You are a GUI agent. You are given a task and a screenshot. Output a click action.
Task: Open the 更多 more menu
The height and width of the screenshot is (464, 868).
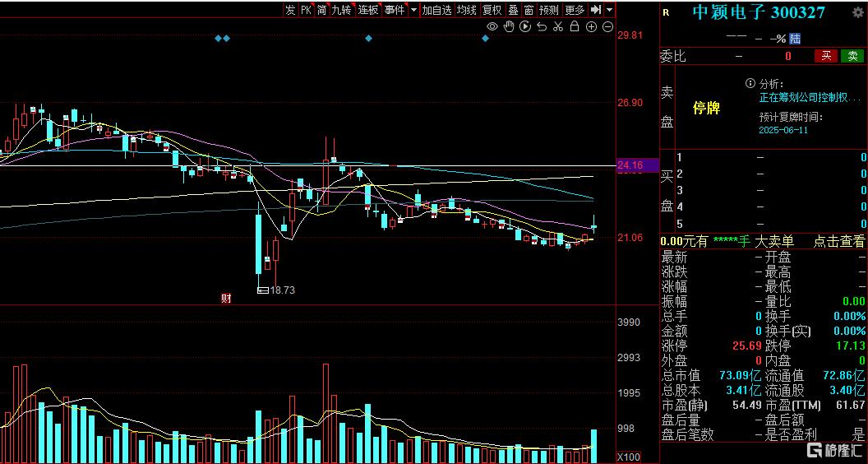click(x=575, y=9)
